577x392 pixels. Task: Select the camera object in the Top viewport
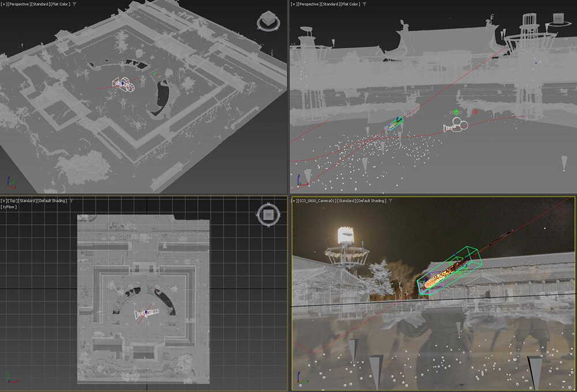tap(144, 313)
